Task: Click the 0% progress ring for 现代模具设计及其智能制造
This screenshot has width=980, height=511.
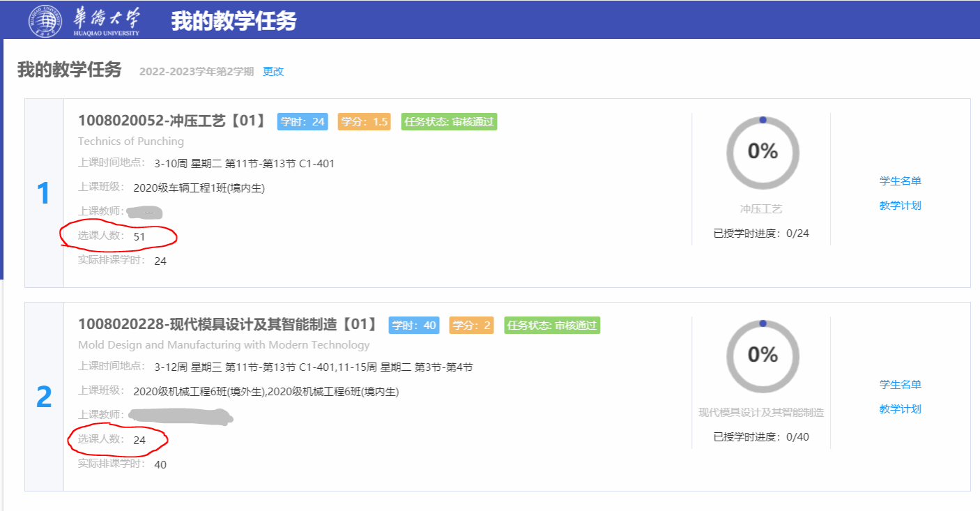Action: tap(763, 356)
